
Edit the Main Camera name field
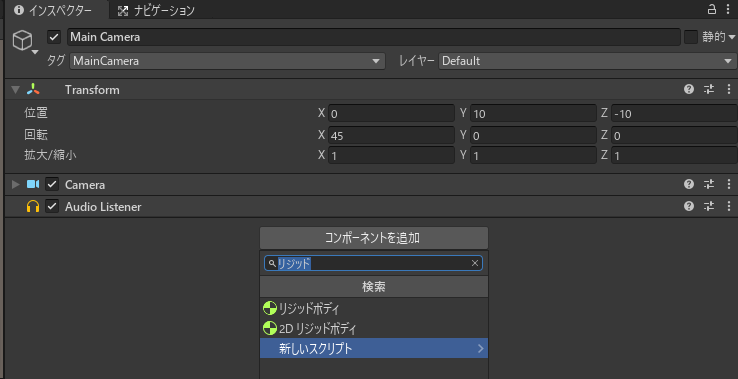pyautogui.click(x=374, y=37)
